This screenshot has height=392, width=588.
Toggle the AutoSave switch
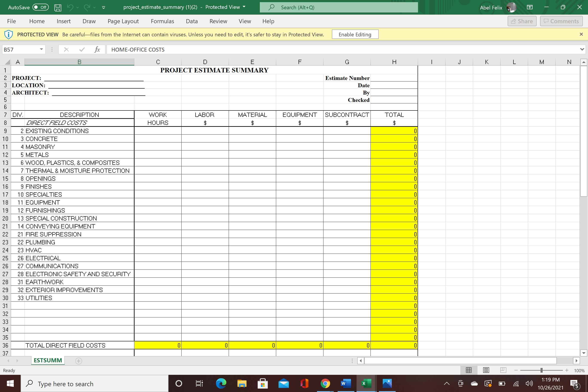click(x=40, y=7)
